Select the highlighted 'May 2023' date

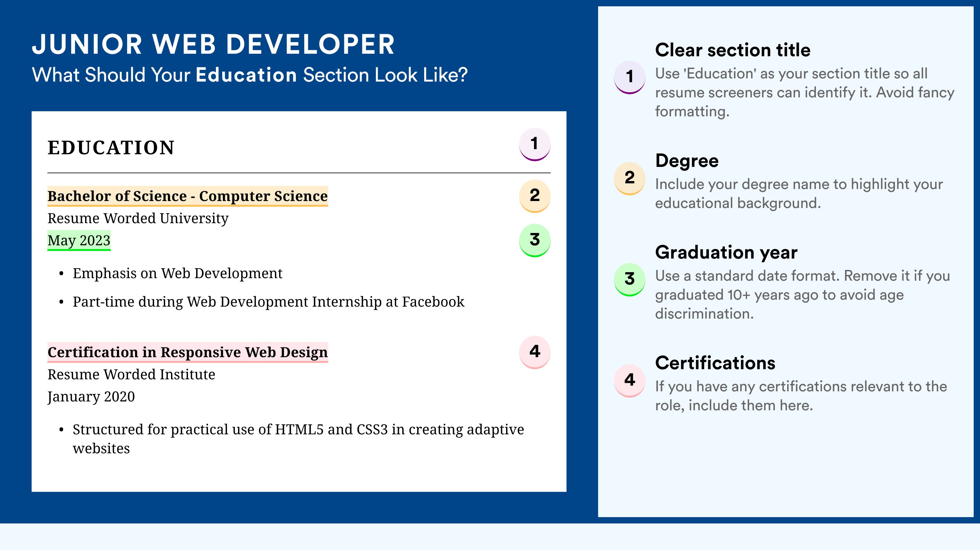point(79,240)
